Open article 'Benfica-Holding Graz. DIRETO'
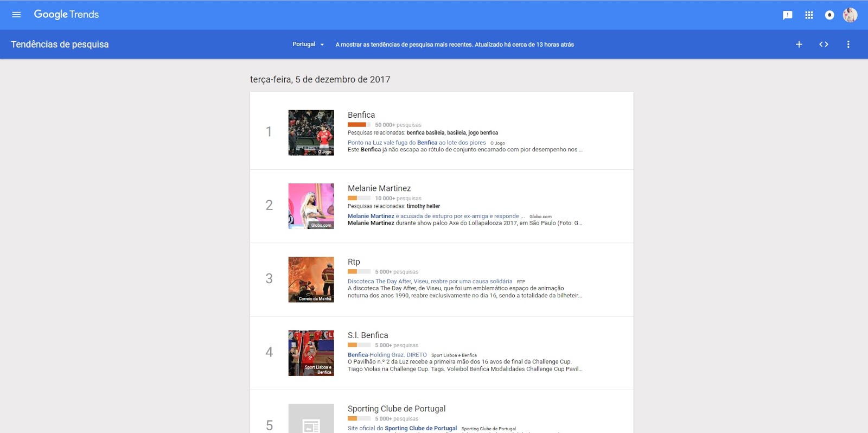868x433 pixels. pyautogui.click(x=387, y=355)
